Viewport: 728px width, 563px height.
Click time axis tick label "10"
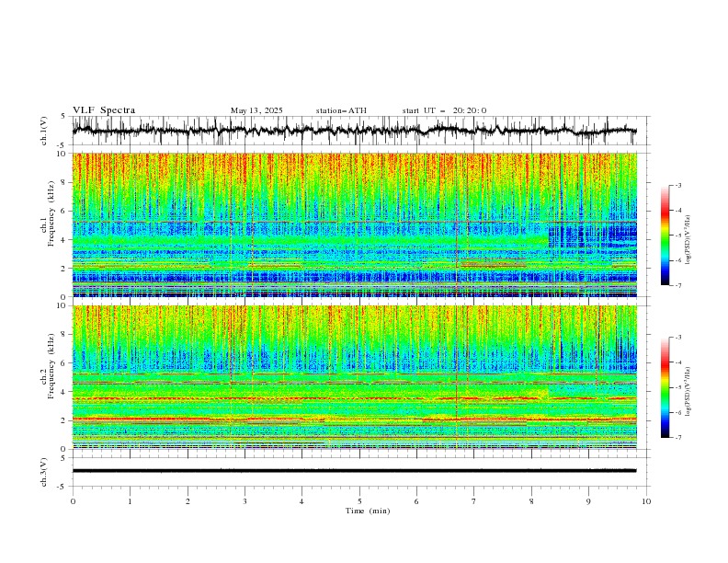click(x=646, y=501)
